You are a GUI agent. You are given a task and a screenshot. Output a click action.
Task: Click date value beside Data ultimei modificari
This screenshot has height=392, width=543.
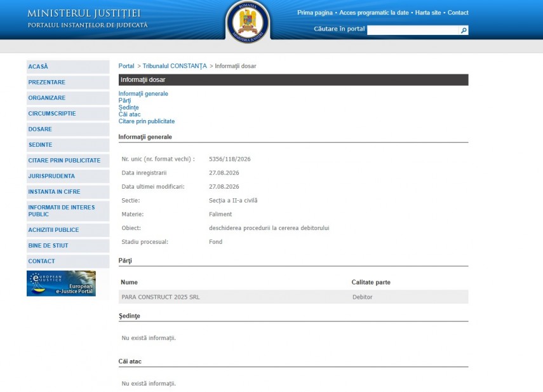(x=224, y=187)
